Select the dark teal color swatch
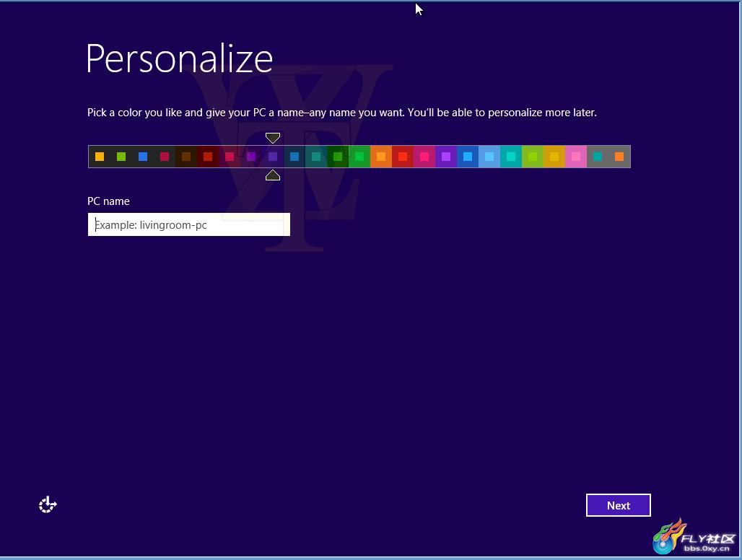This screenshot has width=742, height=560. 316,157
